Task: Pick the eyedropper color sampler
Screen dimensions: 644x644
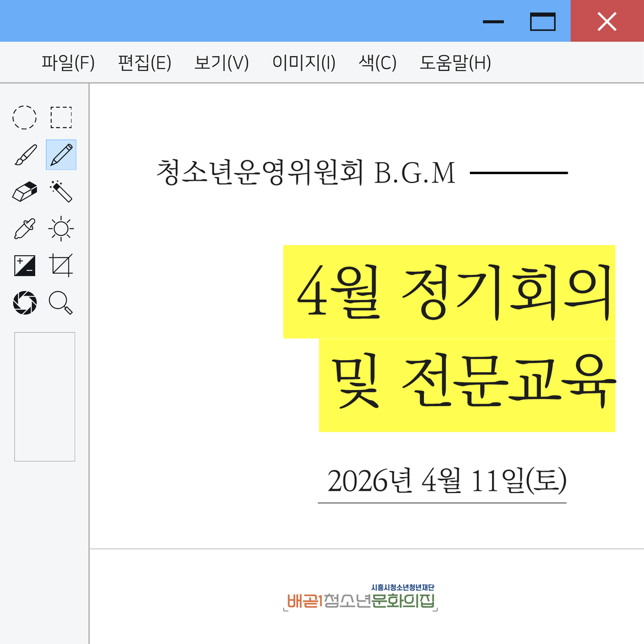Action: 25,228
